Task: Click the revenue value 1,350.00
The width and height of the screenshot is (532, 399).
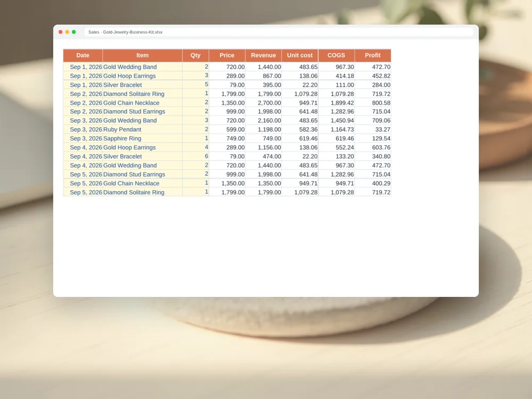Action: [x=269, y=183]
